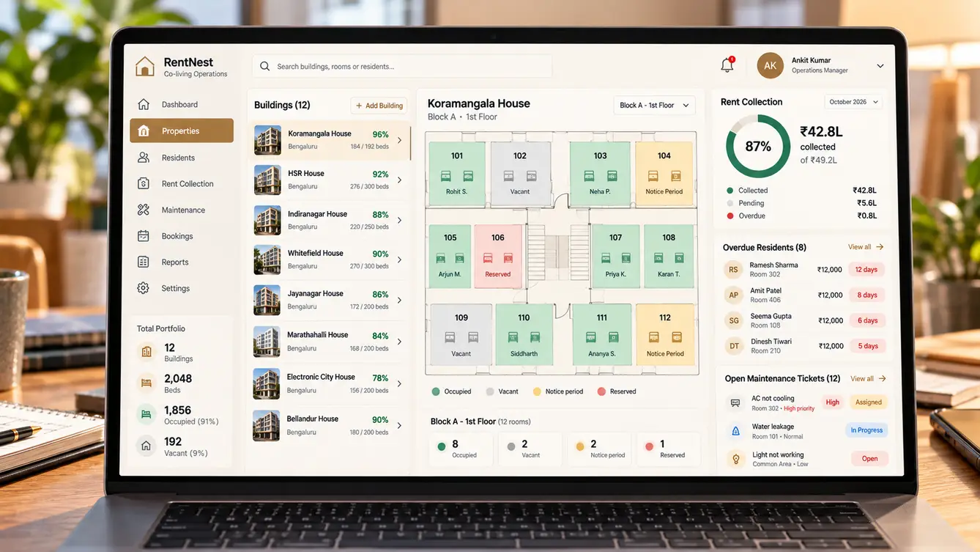
Task: Open the Block A - 1st Floor dropdown
Action: click(654, 106)
